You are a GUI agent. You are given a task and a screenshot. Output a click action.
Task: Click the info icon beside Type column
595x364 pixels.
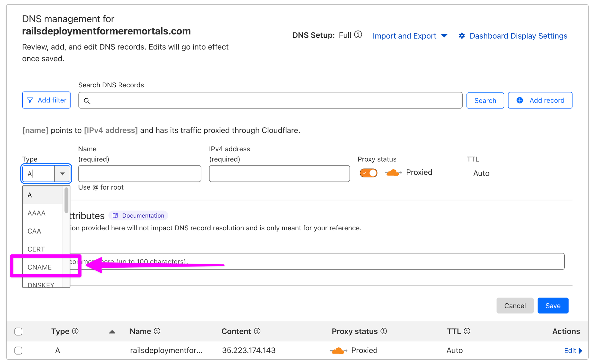click(x=75, y=331)
